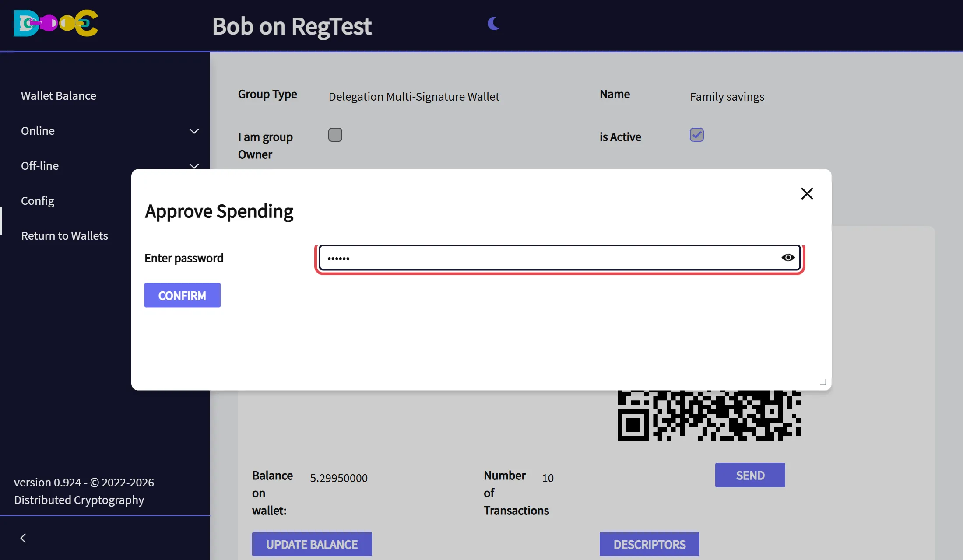Click the Approve Spending dialog heading
This screenshot has height=560, width=963.
(219, 211)
